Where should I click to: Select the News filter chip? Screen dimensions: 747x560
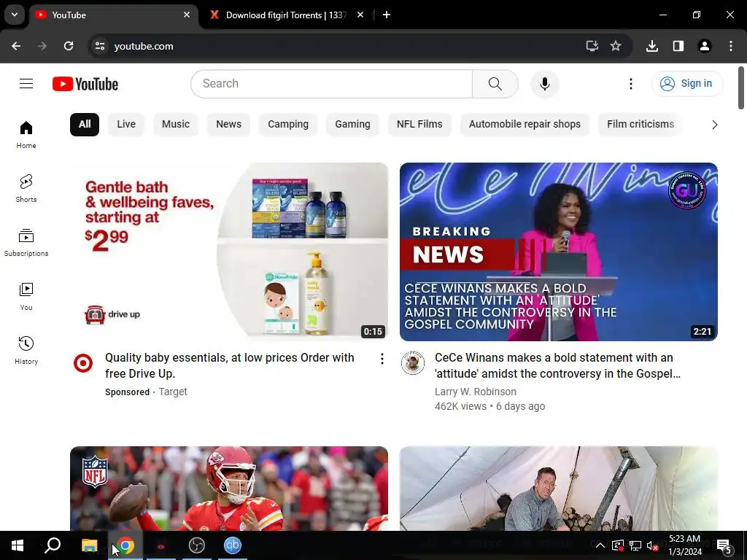(228, 124)
